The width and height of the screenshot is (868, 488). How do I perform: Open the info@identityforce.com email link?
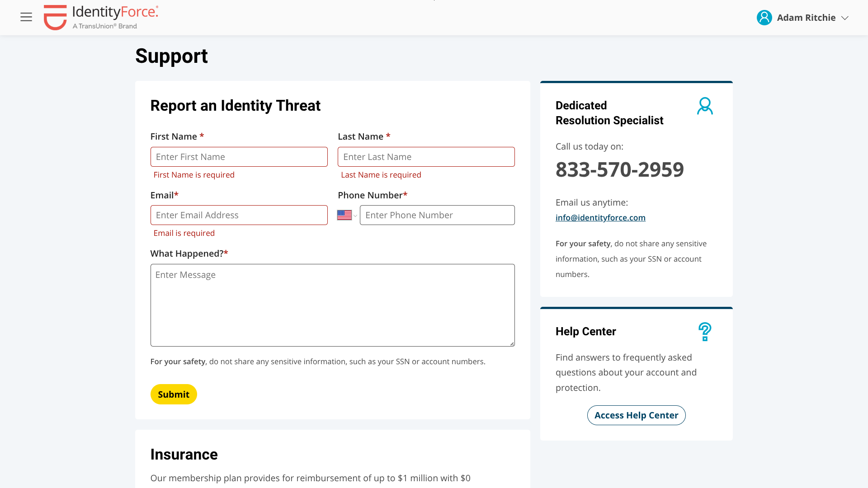pyautogui.click(x=600, y=218)
